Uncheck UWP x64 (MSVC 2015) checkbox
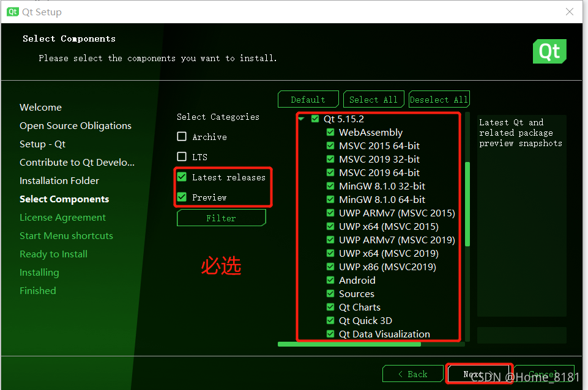The width and height of the screenshot is (588, 390). 330,227
